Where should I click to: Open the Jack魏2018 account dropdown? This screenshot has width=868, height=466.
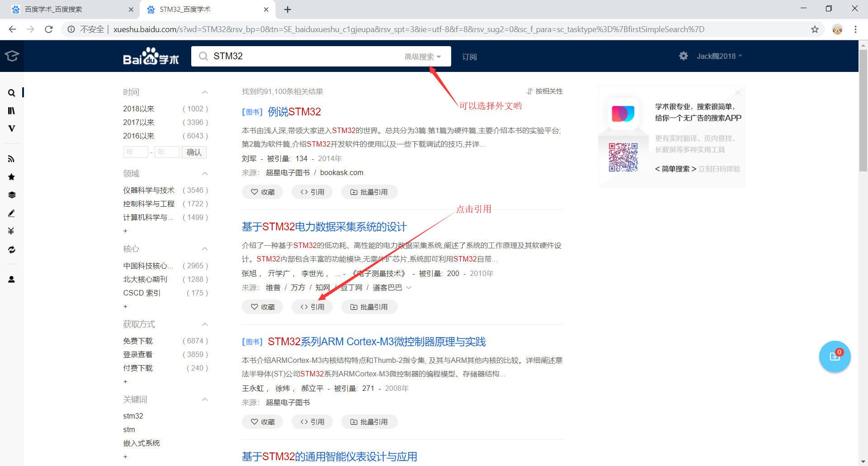[x=719, y=56]
